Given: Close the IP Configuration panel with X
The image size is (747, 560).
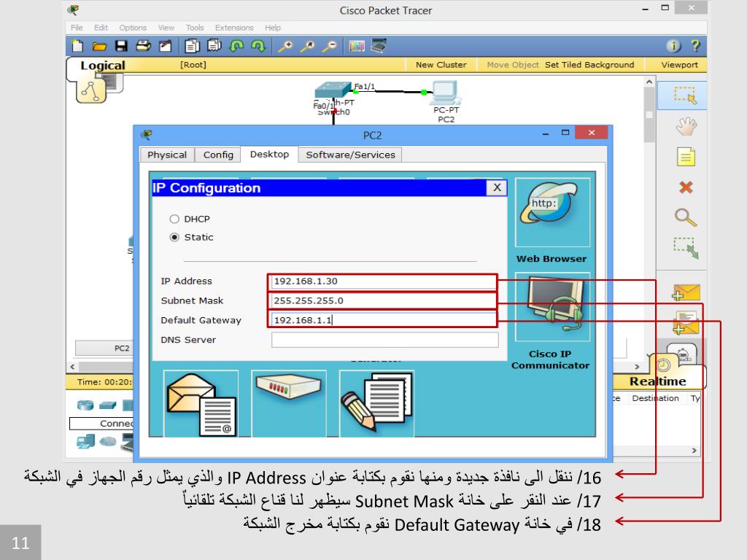Looking at the screenshot, I should point(497,187).
